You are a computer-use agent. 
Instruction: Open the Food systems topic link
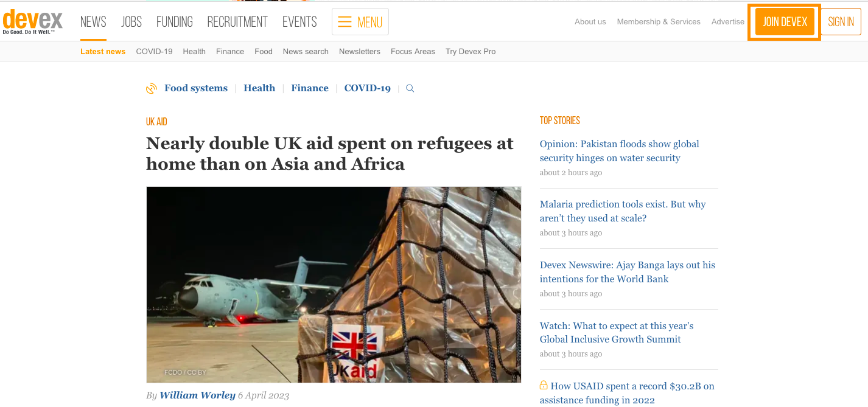[x=196, y=88]
